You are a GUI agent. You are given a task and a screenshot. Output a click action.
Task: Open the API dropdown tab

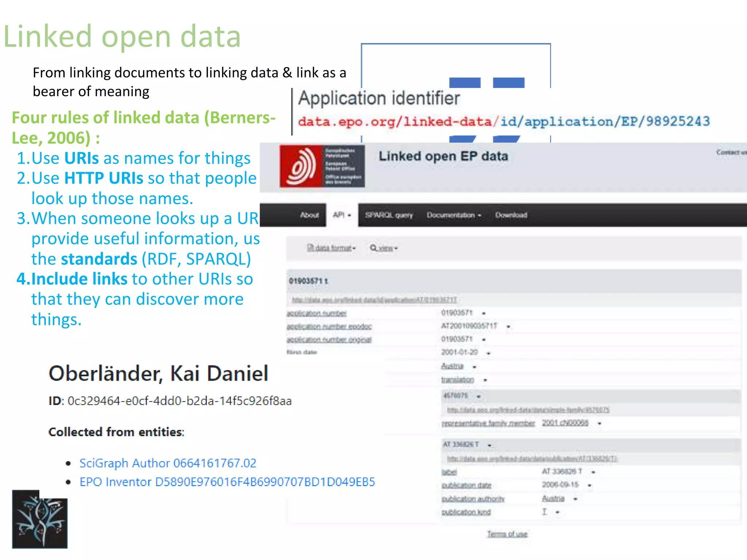tap(342, 215)
